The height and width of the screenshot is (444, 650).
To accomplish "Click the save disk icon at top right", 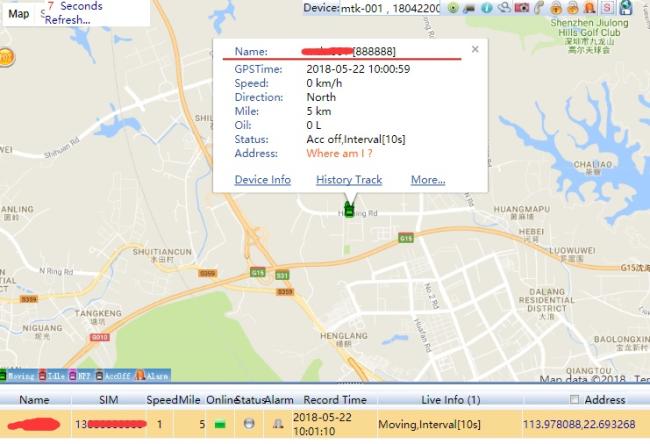I will (x=625, y=8).
